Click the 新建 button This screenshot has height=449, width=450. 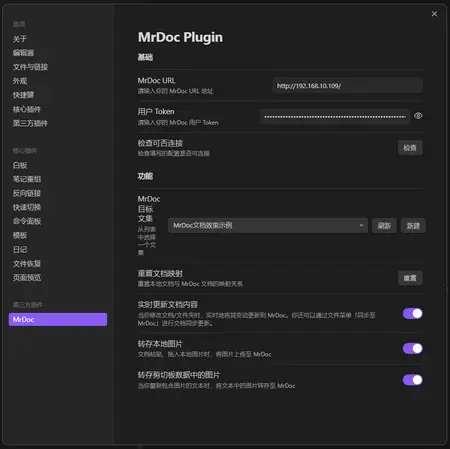[413, 226]
